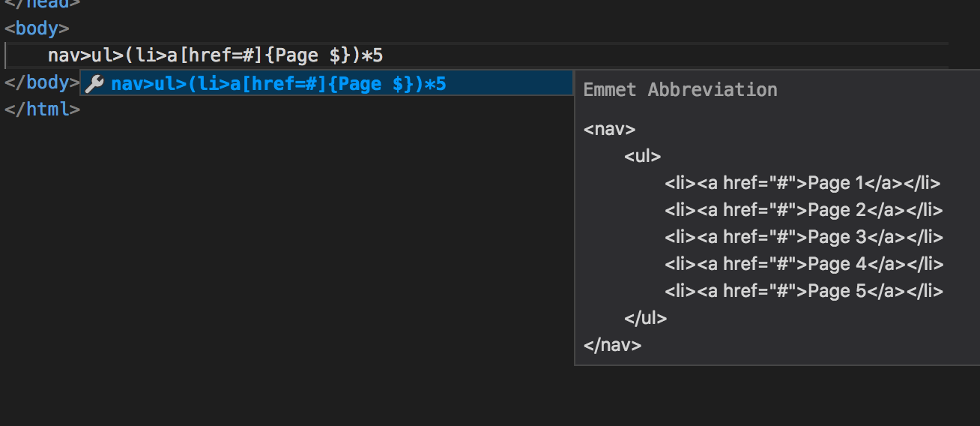The image size is (980, 426).
Task: Click the typed abbreviation line ending in *5
Action: tap(216, 55)
